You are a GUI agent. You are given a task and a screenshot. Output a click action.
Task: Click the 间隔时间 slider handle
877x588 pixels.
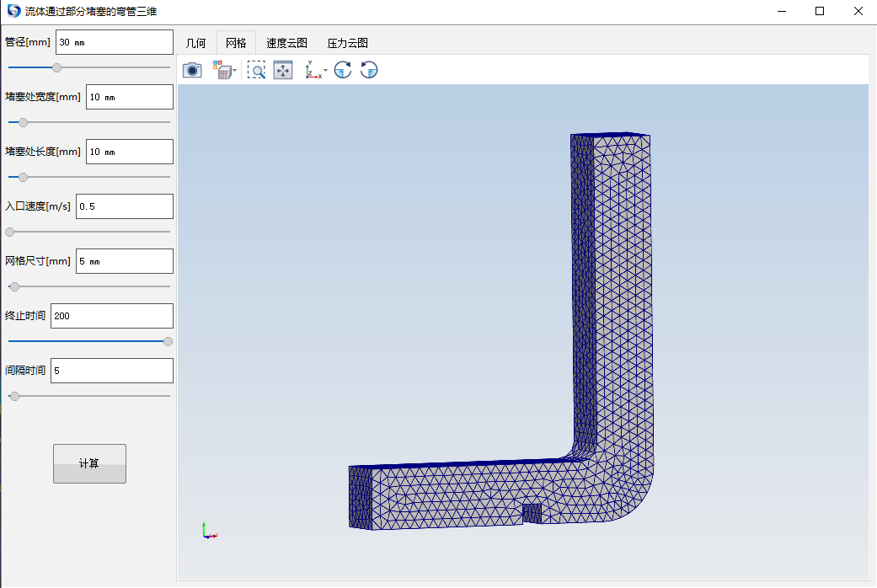click(14, 397)
